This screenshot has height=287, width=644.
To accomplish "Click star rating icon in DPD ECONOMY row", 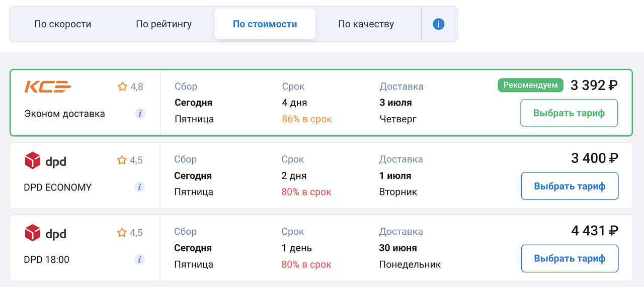I will point(122,160).
